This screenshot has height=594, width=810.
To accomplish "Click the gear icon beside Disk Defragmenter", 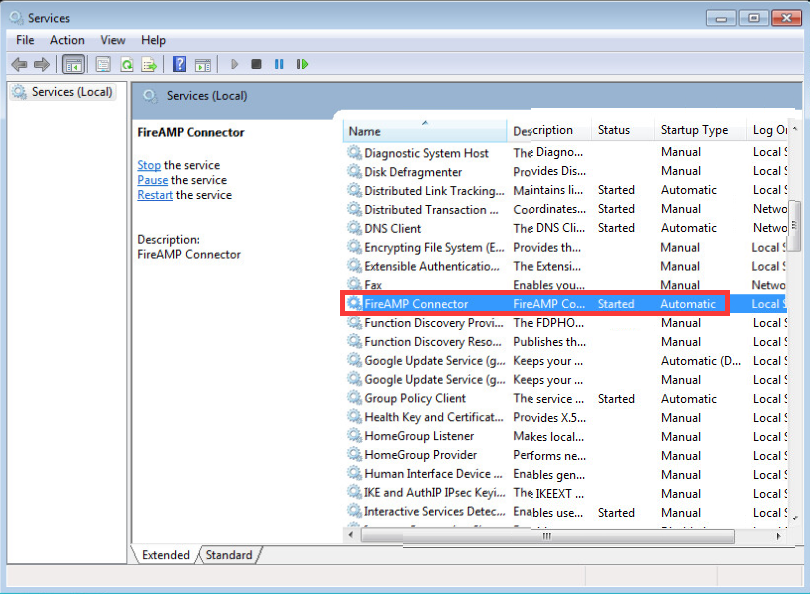I will [x=354, y=171].
